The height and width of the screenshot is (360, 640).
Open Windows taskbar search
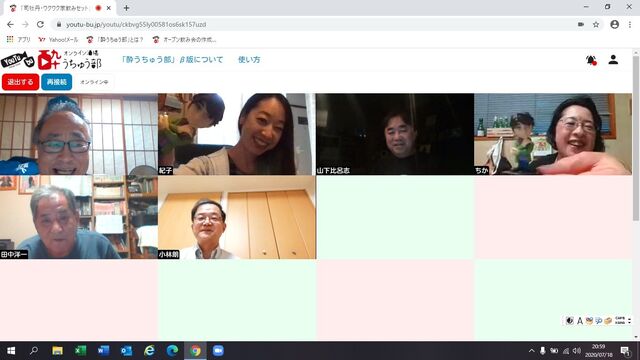[x=34, y=351]
